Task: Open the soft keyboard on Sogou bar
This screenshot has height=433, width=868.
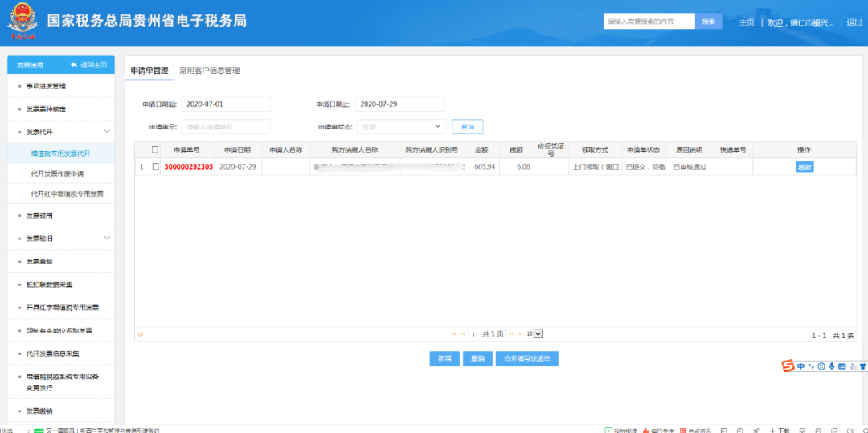Action: tap(842, 366)
